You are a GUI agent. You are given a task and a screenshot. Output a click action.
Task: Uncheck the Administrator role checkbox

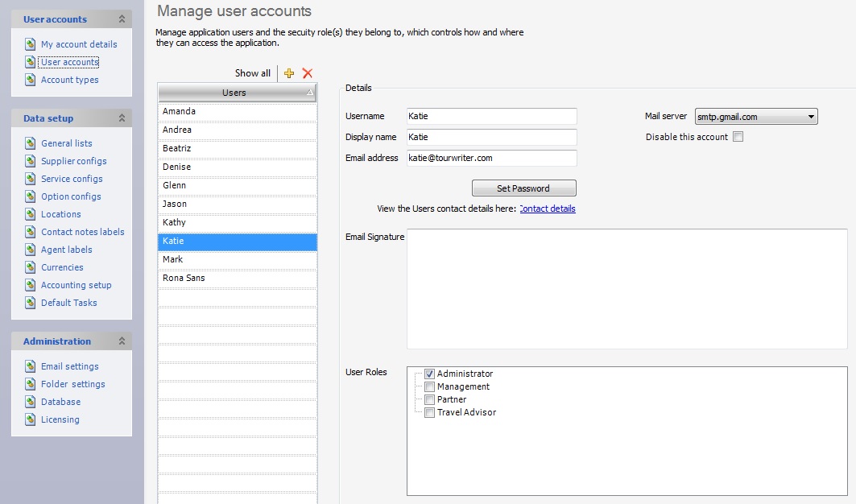[430, 374]
